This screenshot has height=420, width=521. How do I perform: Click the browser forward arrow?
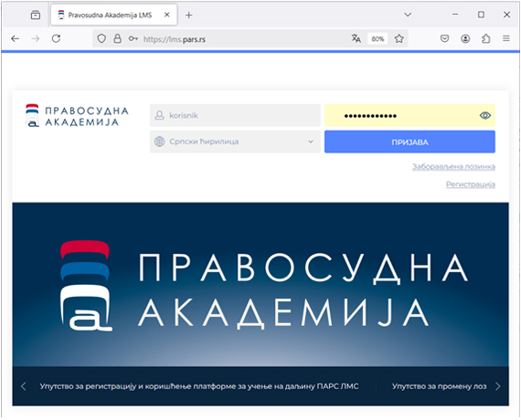click(x=36, y=39)
